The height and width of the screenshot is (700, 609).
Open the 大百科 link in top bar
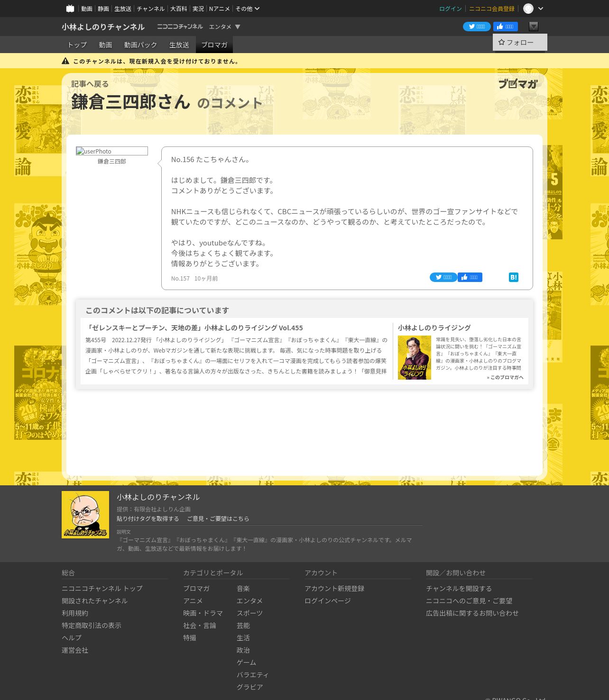179,9
